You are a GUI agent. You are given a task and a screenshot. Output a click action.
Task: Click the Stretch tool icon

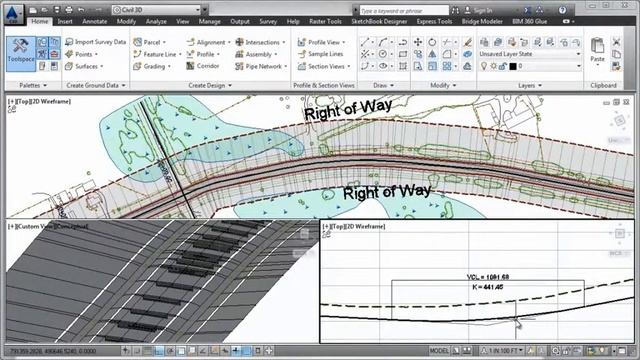(x=418, y=66)
